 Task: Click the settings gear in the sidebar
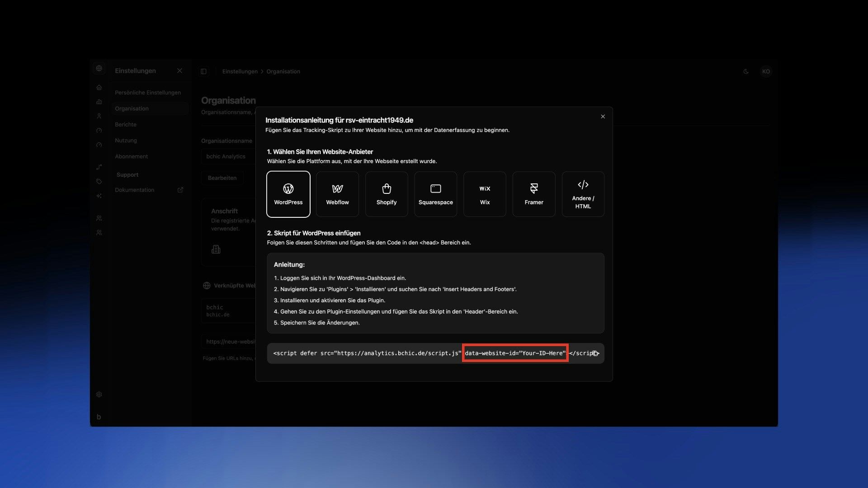pyautogui.click(x=99, y=394)
